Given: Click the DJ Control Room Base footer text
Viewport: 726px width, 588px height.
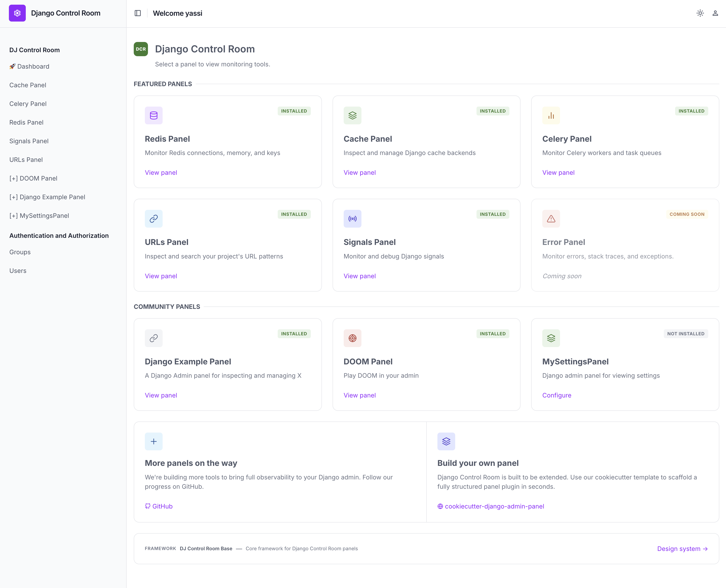Looking at the screenshot, I should (x=206, y=549).
